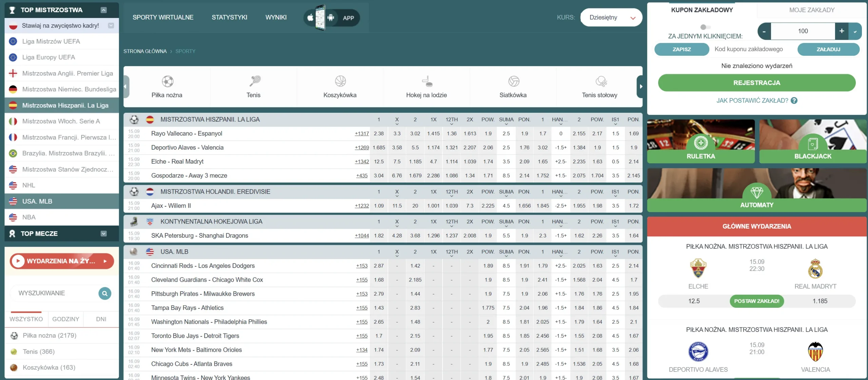Viewport: 868px width, 380px height.
Task: Focus the Kod kuponu zakładowego field
Action: (x=753, y=49)
